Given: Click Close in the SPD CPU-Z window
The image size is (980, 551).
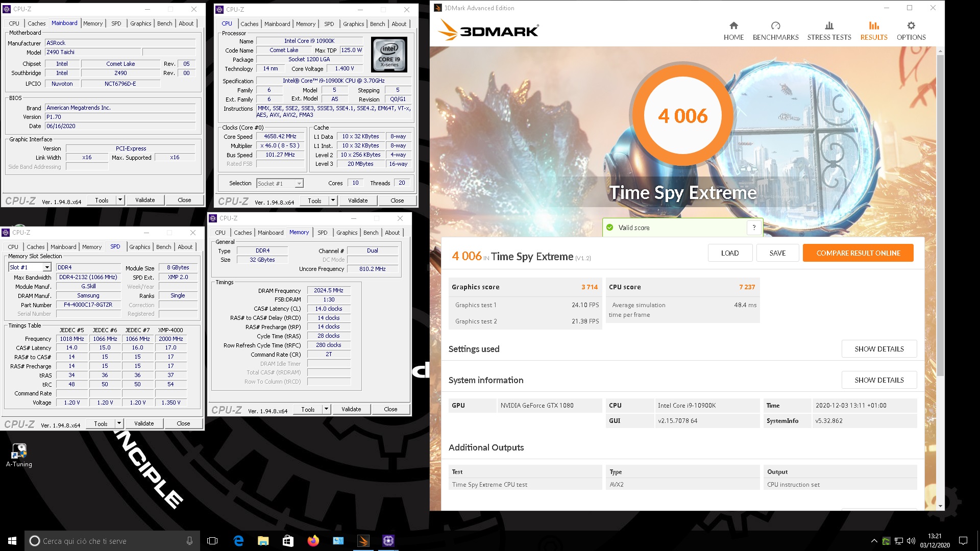Looking at the screenshot, I should point(183,423).
